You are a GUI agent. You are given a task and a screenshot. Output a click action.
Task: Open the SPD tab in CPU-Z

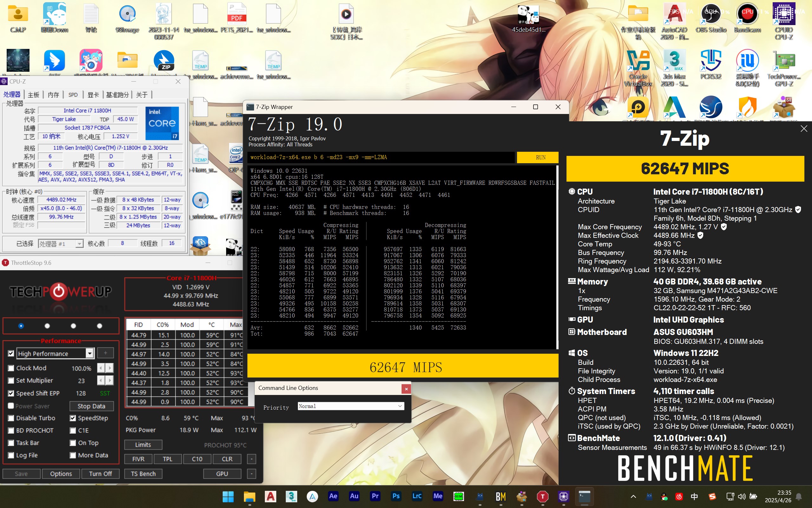tap(73, 95)
